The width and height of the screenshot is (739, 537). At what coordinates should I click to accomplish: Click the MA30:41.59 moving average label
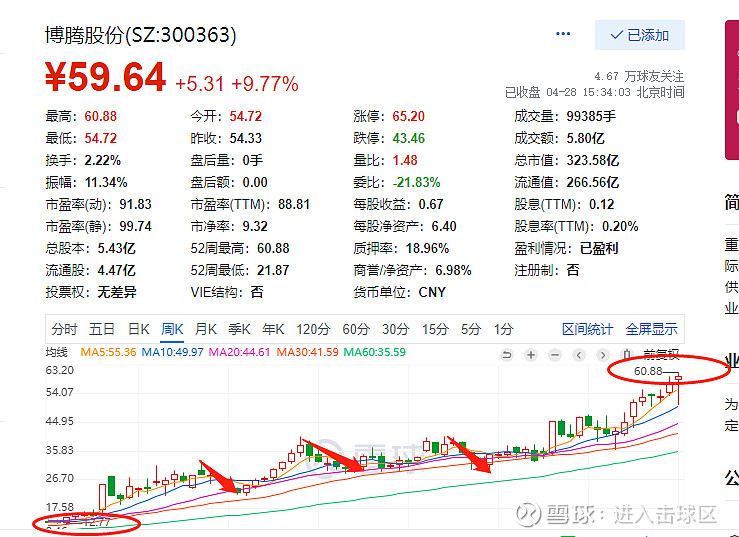click(307, 352)
